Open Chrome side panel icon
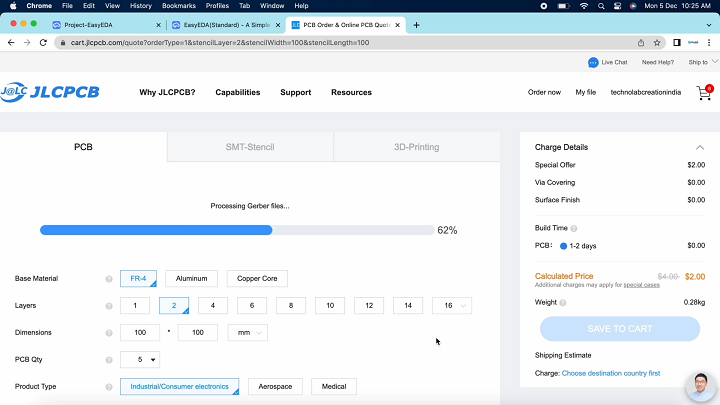The image size is (720, 405). tap(676, 43)
